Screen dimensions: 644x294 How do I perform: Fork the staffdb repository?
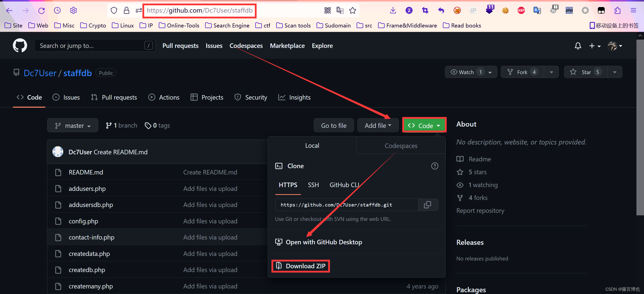[x=522, y=72]
